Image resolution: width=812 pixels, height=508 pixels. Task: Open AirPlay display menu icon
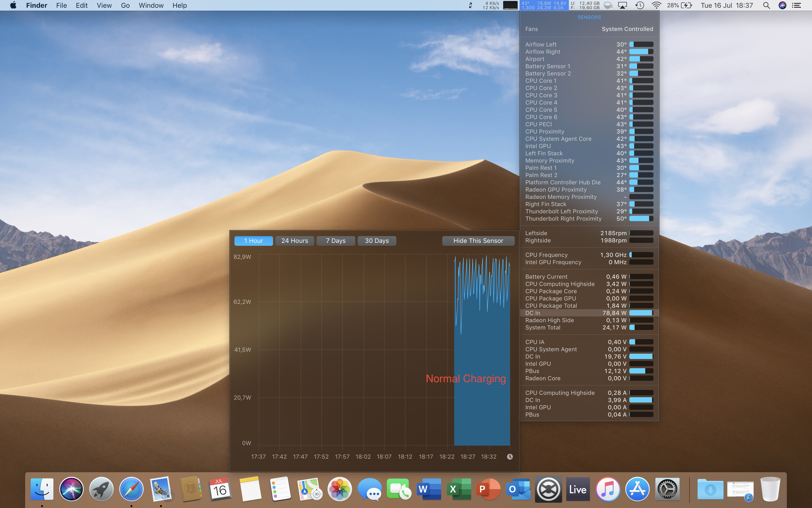(x=623, y=5)
